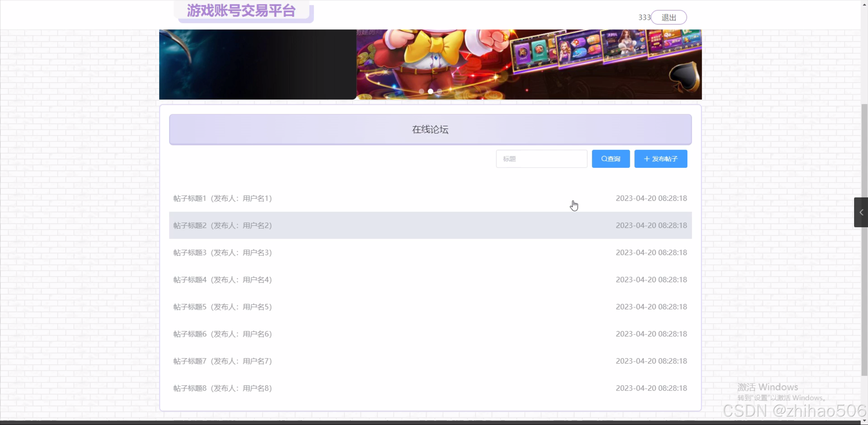Click the 发布帖子 post button
The image size is (868, 425).
coord(660,159)
